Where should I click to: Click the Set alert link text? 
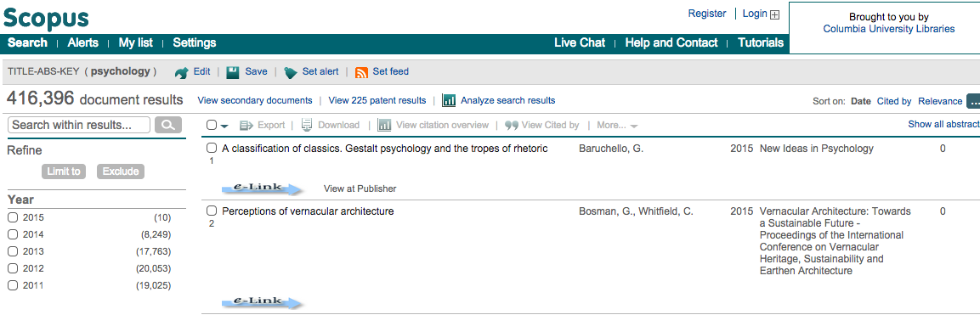(x=320, y=71)
